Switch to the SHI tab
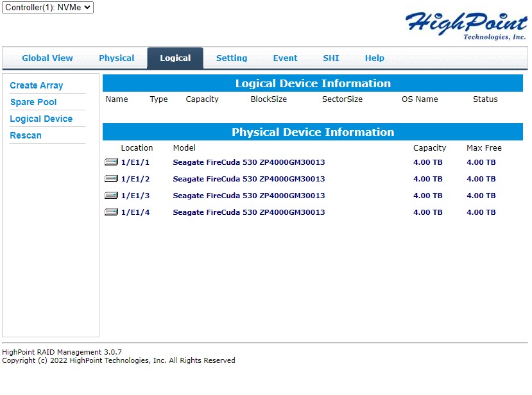Viewport: 532px width, 395px height. click(331, 58)
